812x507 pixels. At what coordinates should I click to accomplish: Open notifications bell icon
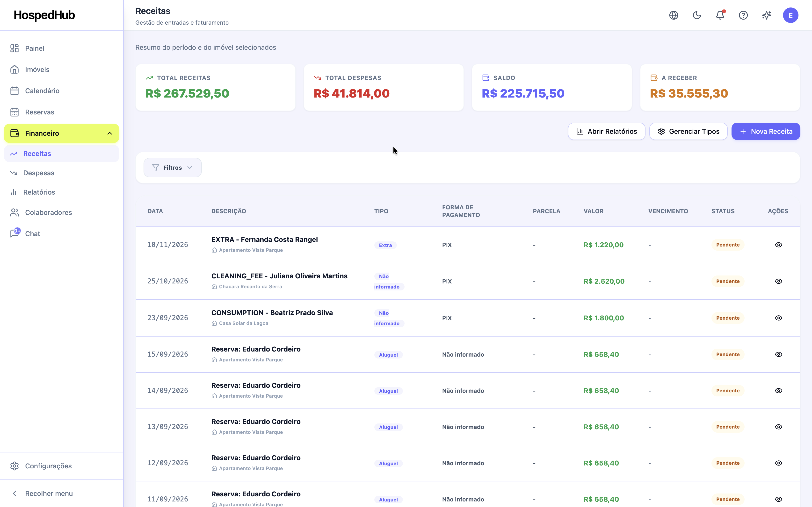(720, 15)
